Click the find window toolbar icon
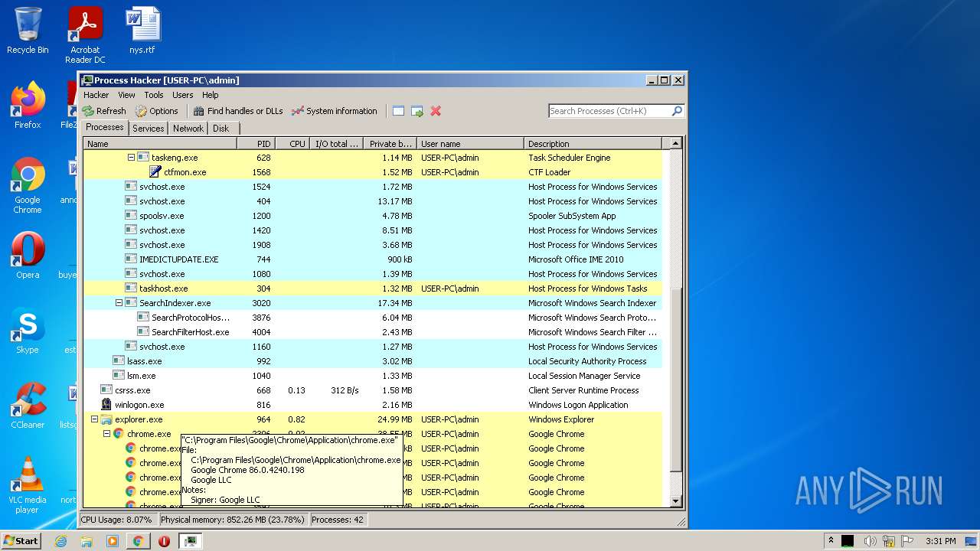Viewport: 980px width, 551px height. (398, 111)
